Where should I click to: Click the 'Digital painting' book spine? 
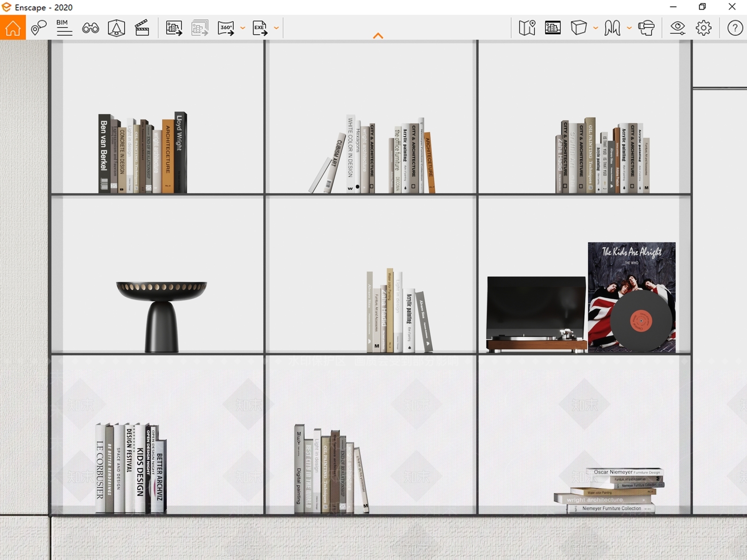[x=299, y=469]
